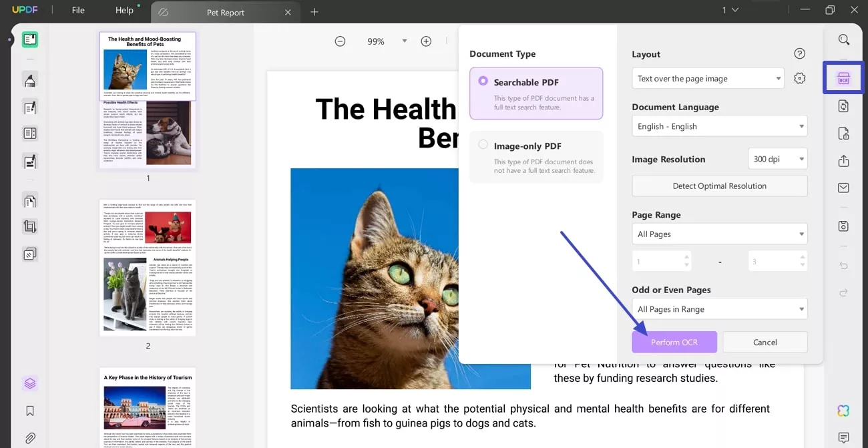Select the Comment highlighter tool
This screenshot has height=448, width=868.
coord(30,80)
